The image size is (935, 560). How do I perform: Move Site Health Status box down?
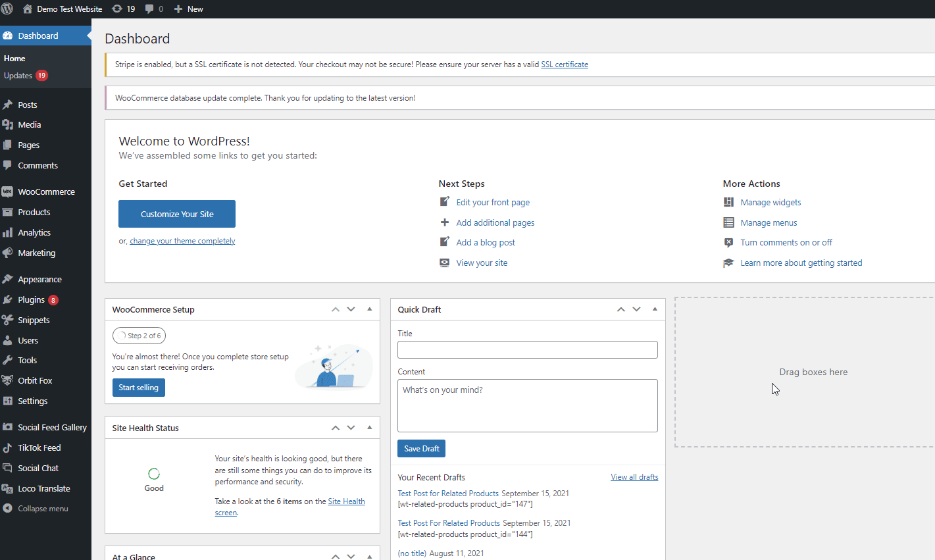coord(351,428)
